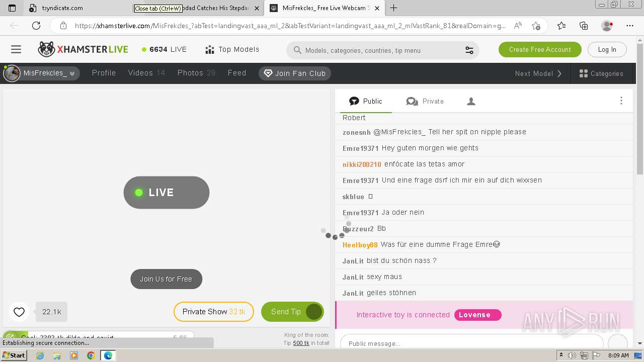Viewport: 644px width, 362px height.
Task: Launch Internet Explorer from taskbar
Action: (40, 355)
